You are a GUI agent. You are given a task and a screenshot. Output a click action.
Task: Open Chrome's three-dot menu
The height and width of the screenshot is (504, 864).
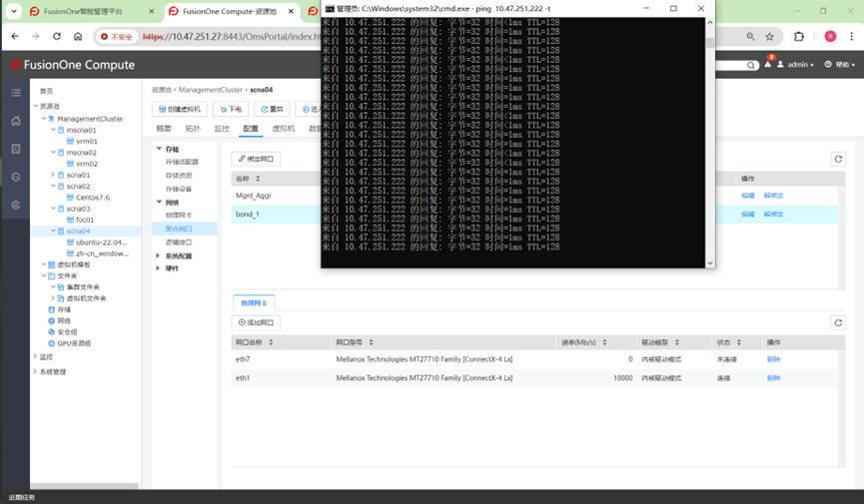pos(851,36)
